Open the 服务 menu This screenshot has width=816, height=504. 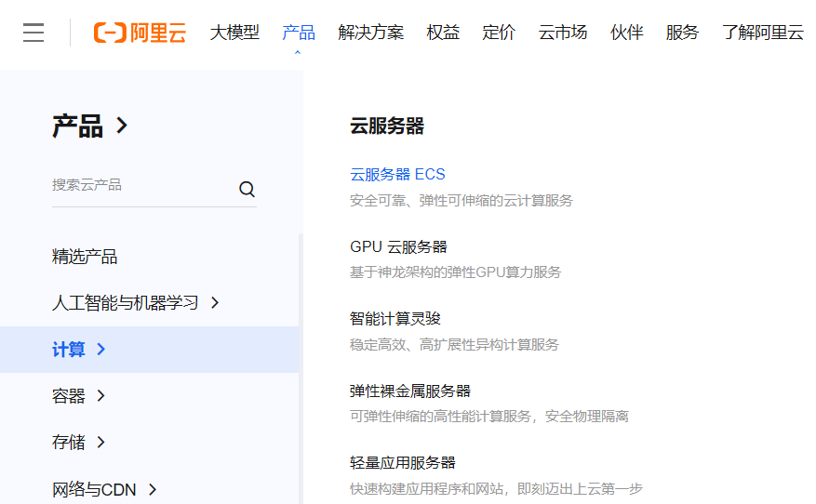[x=682, y=33]
